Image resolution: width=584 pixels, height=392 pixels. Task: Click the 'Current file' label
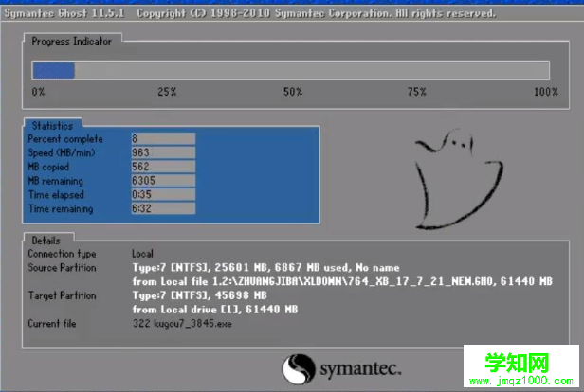pyautogui.click(x=52, y=324)
